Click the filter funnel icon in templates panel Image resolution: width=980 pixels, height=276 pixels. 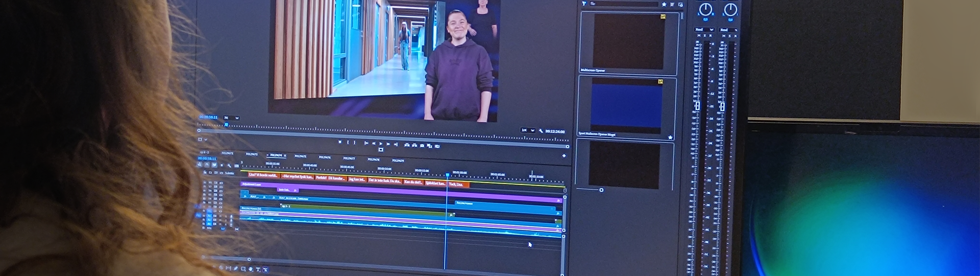pos(584,4)
